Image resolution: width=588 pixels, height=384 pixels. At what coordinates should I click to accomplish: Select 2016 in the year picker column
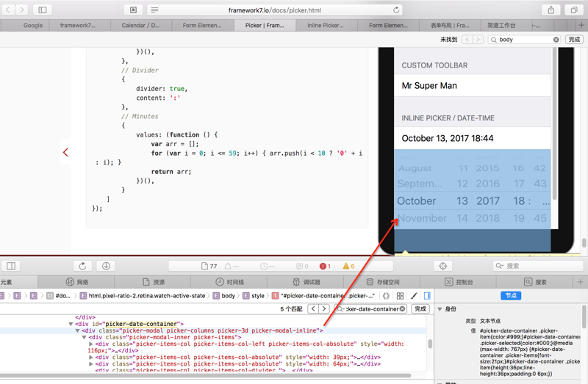click(x=487, y=184)
